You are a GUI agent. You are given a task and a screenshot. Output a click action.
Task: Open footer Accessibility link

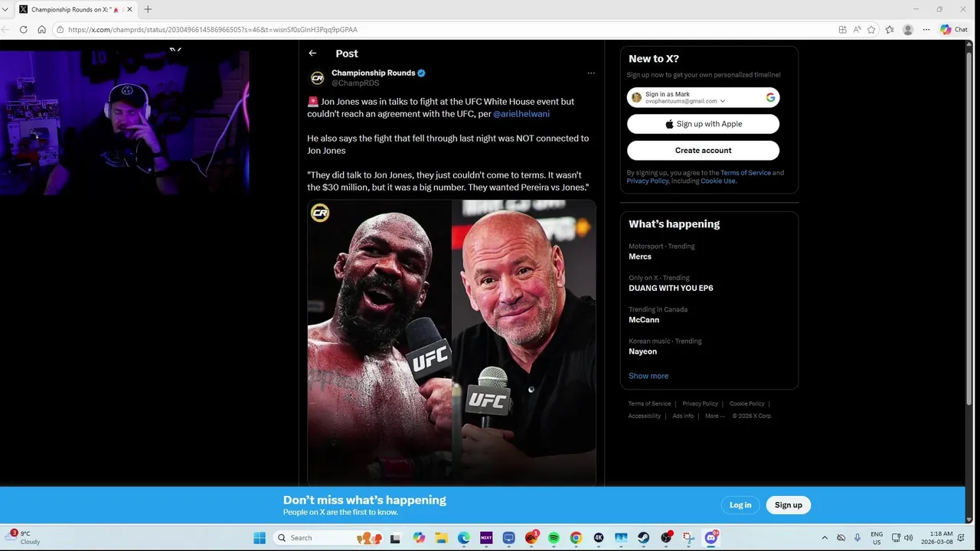tap(645, 416)
